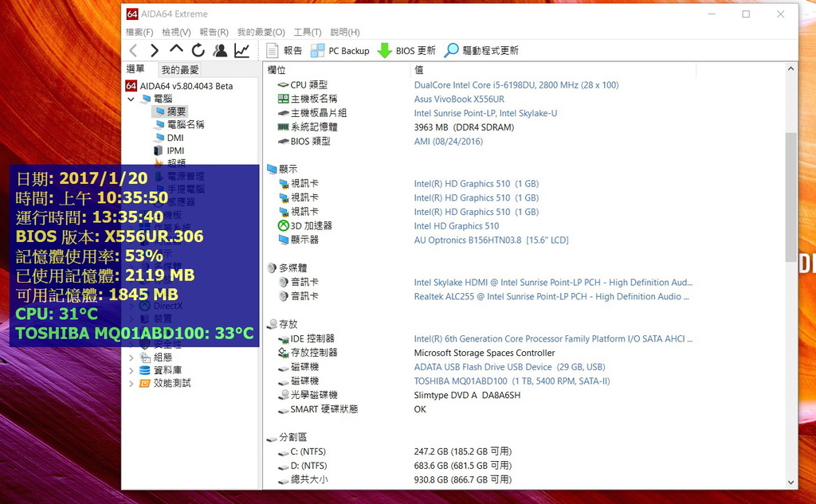This screenshot has width=816, height=504.
Task: Click scrollbar down arrow in details pane
Action: (791, 483)
